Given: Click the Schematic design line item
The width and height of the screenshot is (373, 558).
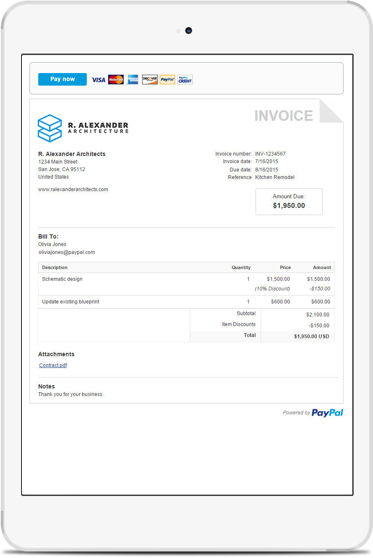Looking at the screenshot, I should click(186, 284).
